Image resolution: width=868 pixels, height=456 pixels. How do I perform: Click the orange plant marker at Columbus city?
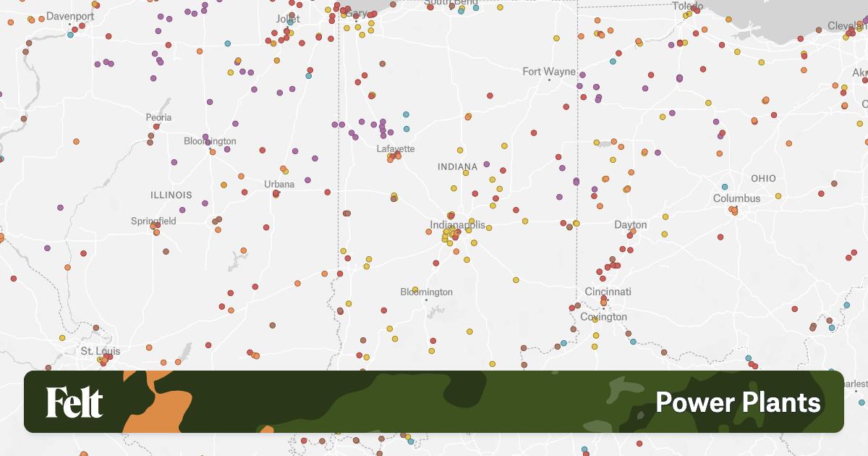click(x=734, y=211)
